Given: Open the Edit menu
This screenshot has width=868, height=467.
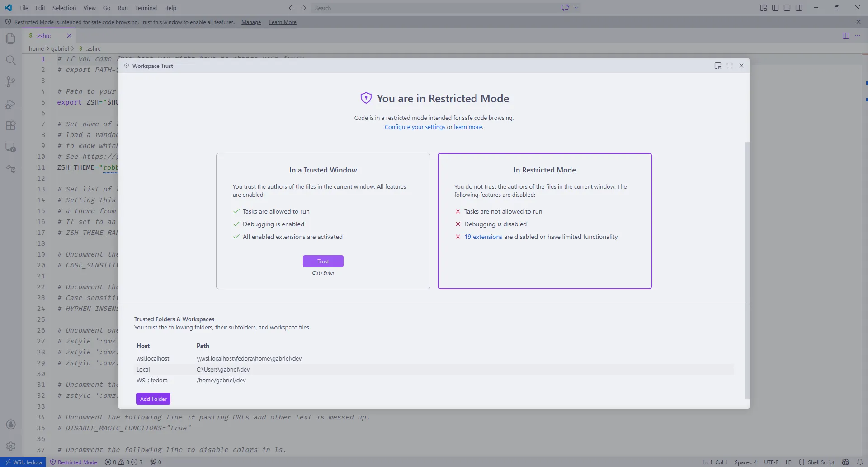Looking at the screenshot, I should (x=40, y=8).
